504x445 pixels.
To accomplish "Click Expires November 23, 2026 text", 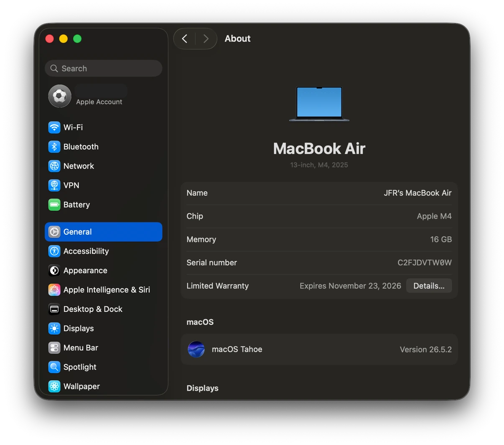I will [x=350, y=286].
